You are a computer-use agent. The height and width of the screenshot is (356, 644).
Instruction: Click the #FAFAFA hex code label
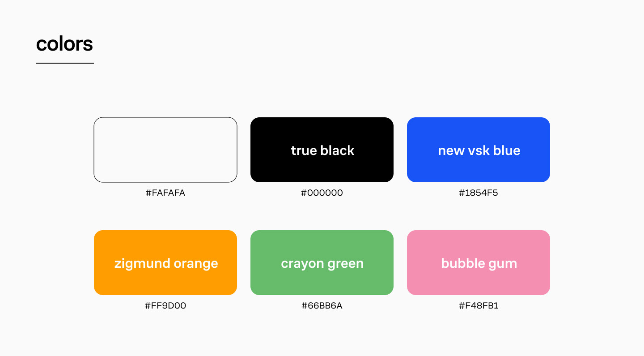165,193
